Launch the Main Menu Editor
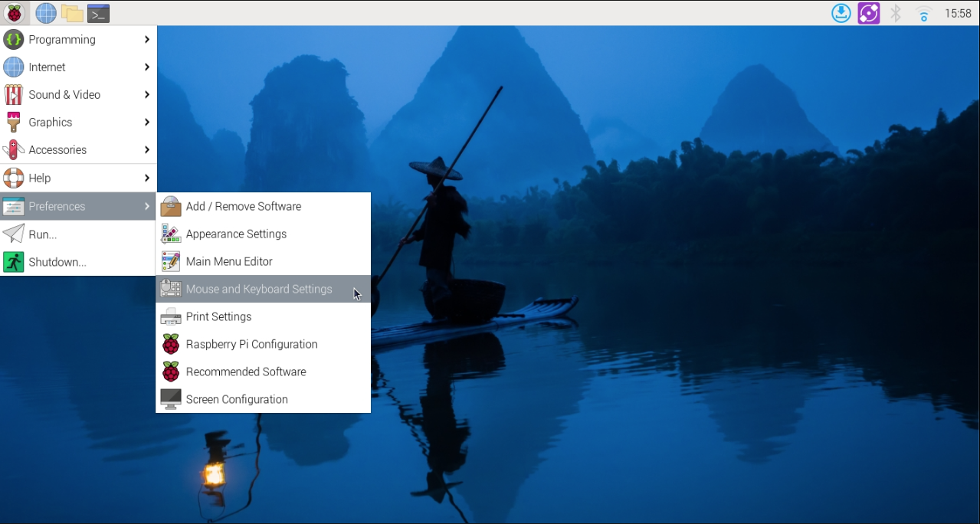This screenshot has width=980, height=524. pos(230,261)
